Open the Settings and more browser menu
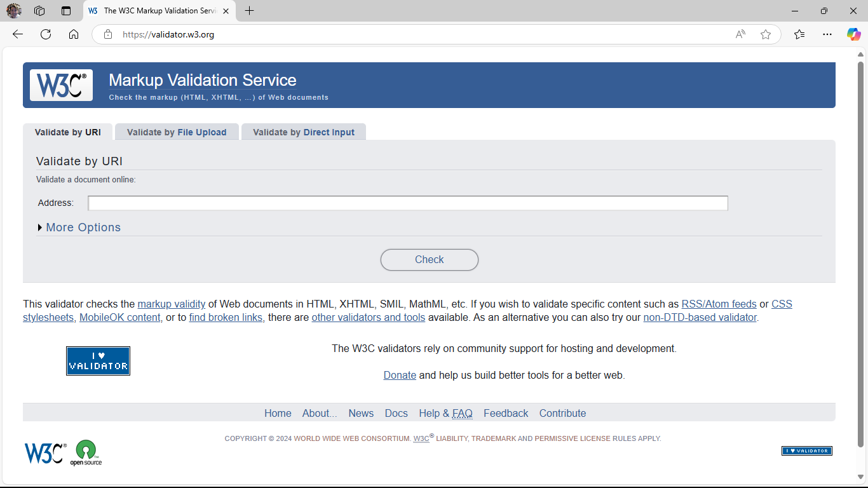868x488 pixels. click(827, 34)
